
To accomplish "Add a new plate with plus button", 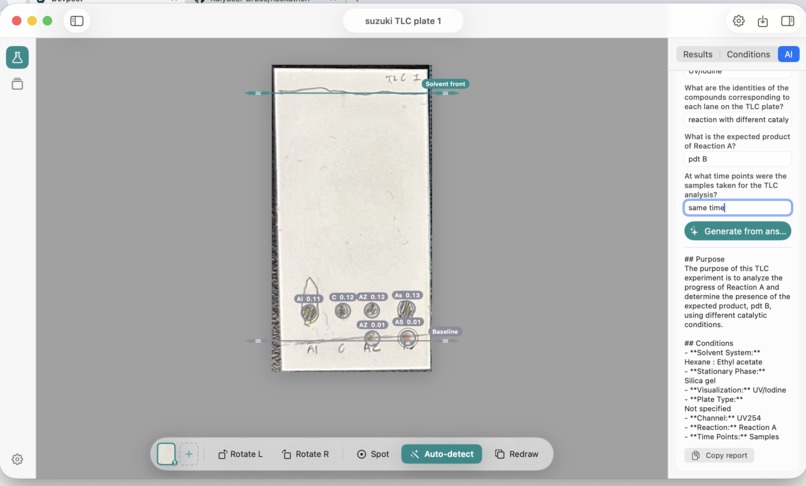I will (189, 454).
